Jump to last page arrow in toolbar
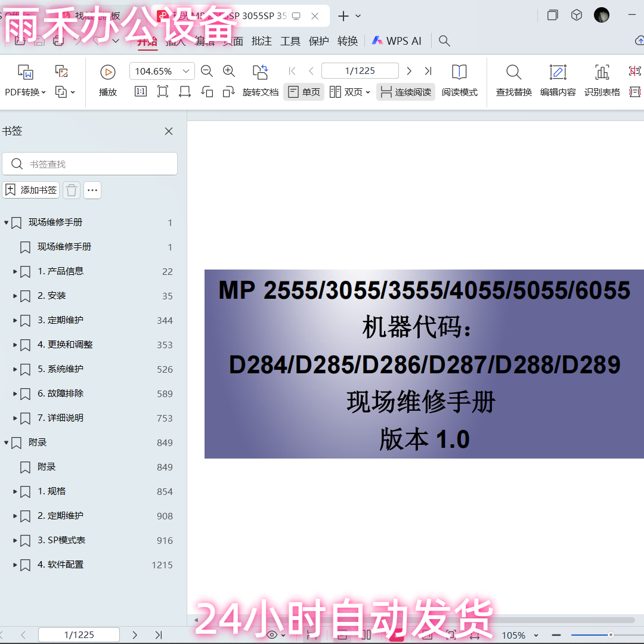The width and height of the screenshot is (644, 644). [428, 71]
